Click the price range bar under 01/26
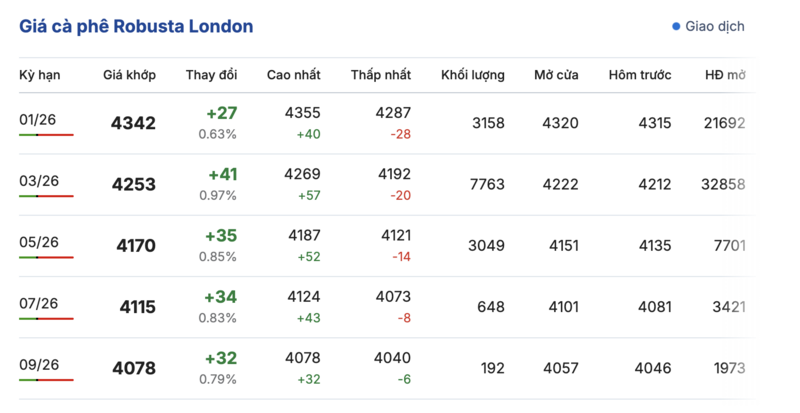The image size is (800, 413). point(46,135)
